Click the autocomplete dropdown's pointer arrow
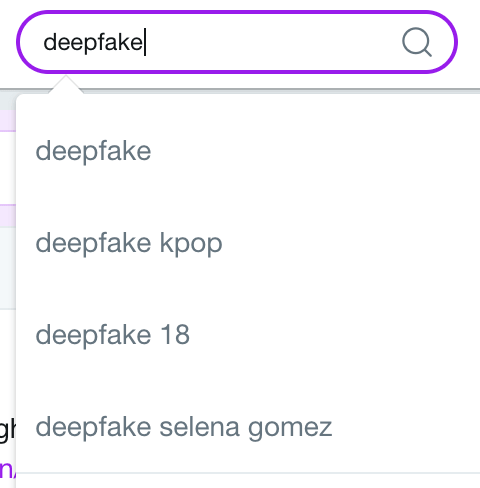This screenshot has height=488, width=480. (66, 85)
